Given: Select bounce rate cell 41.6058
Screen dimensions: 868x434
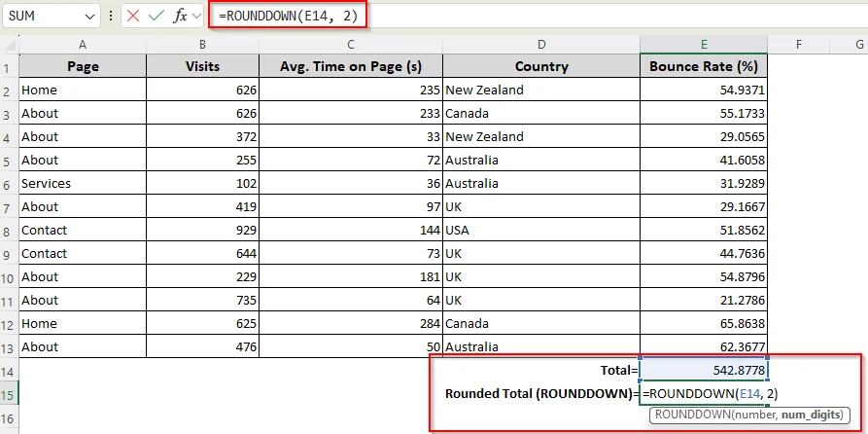Looking at the screenshot, I should coord(704,160).
